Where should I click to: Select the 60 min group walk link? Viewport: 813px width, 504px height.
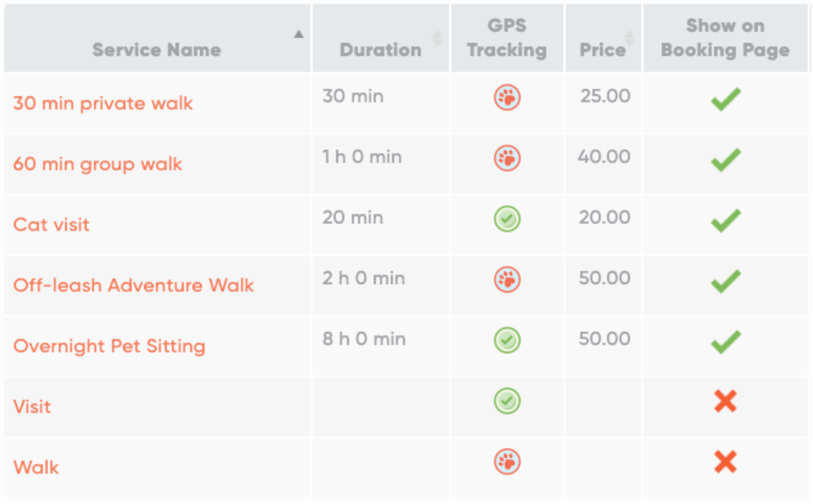(x=97, y=165)
